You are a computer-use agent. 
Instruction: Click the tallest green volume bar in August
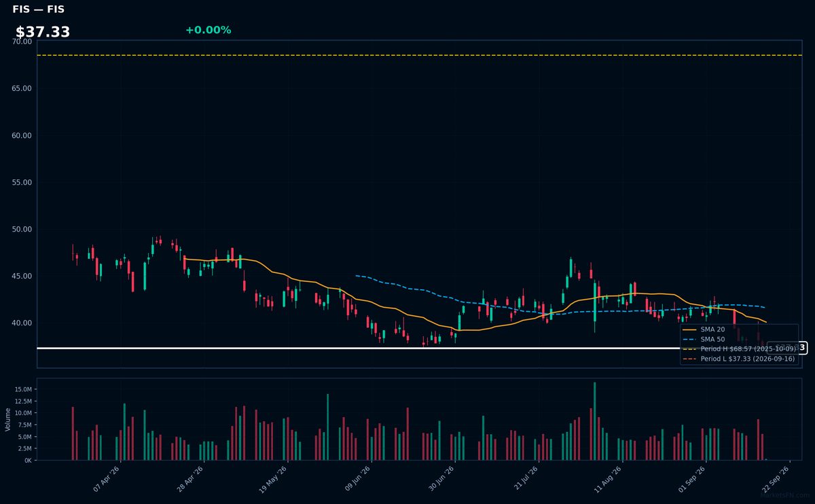pyautogui.click(x=594, y=421)
